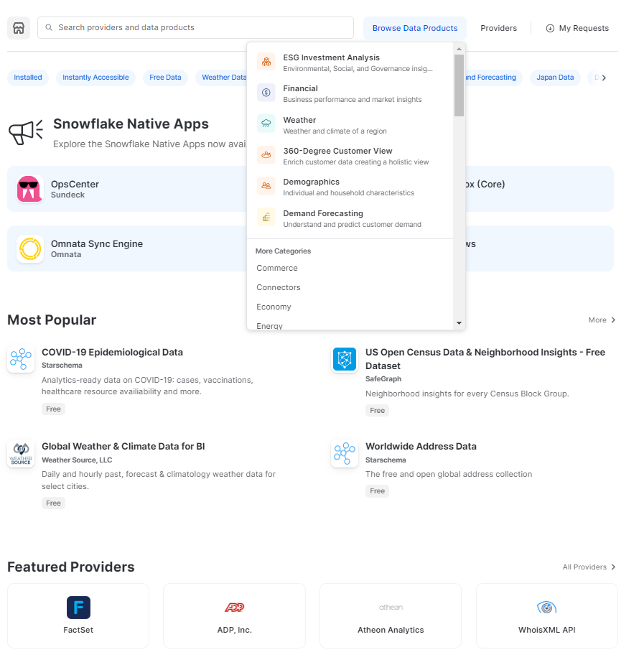The height and width of the screenshot is (665, 644).
Task: Toggle the Instantly Accessible filter
Action: pyautogui.click(x=95, y=77)
